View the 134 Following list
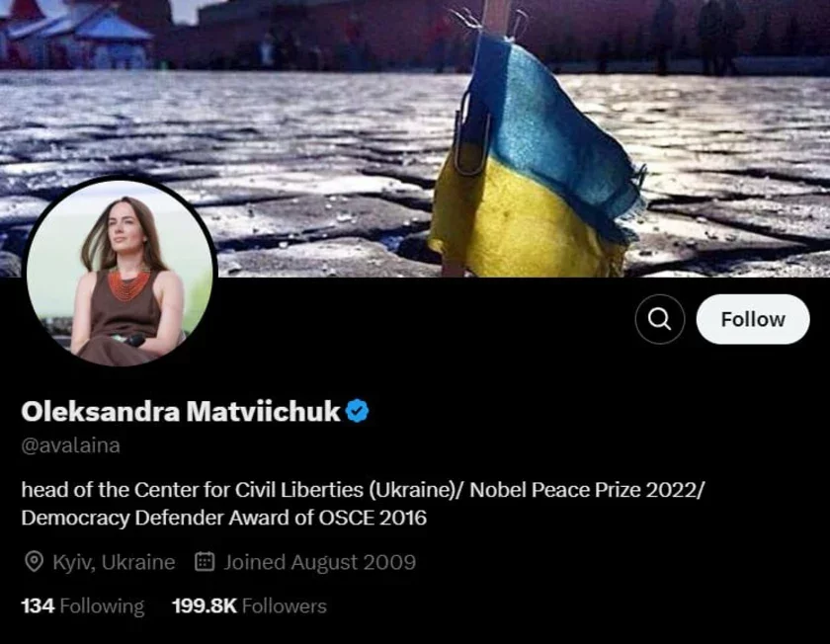 pos(83,605)
